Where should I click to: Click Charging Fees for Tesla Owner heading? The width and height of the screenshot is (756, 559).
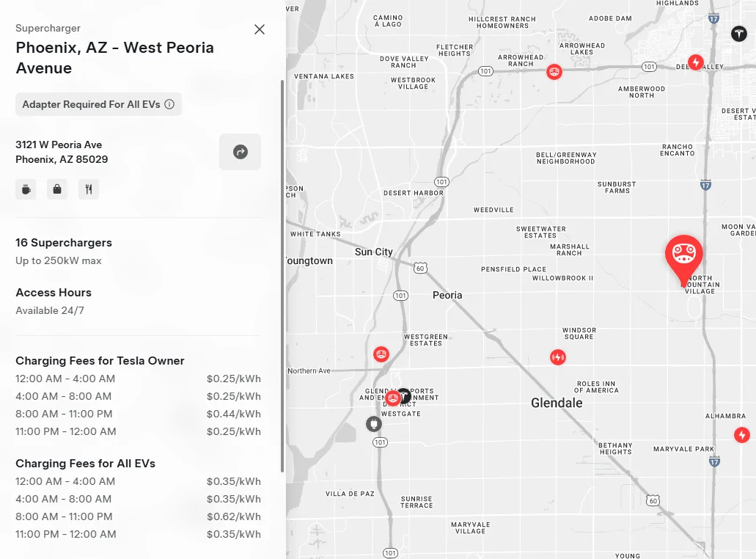click(100, 361)
